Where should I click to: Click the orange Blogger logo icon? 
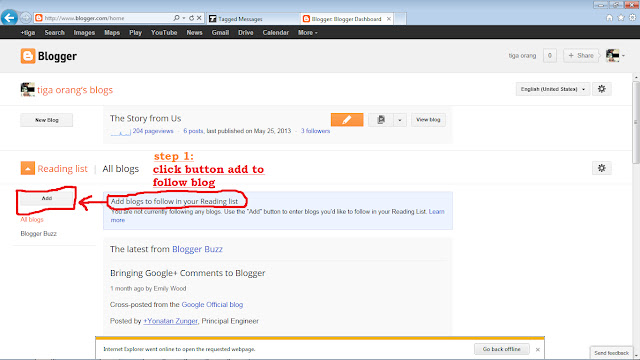(x=28, y=56)
